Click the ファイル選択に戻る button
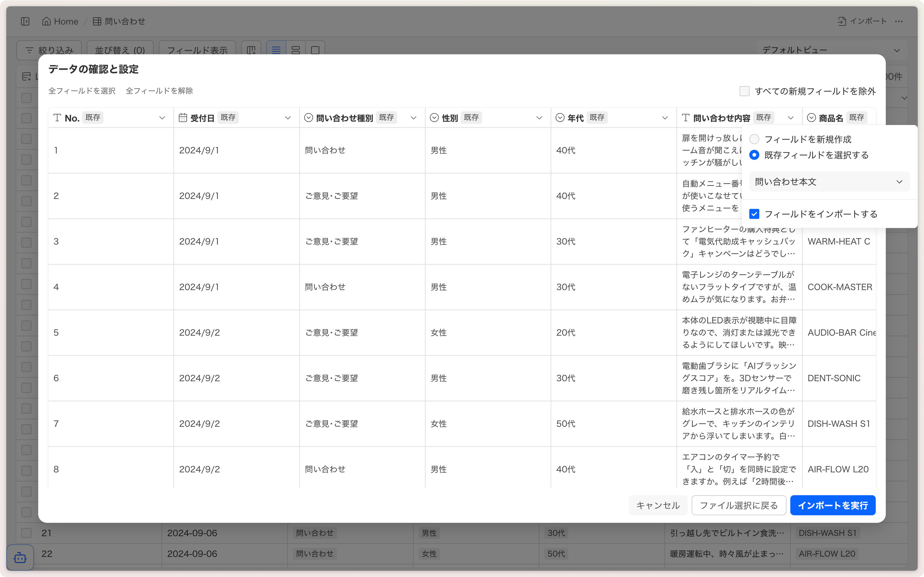The height and width of the screenshot is (577, 924). 739,505
